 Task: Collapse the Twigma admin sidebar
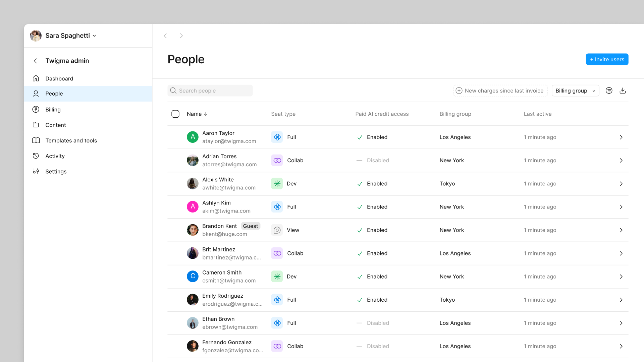tap(35, 61)
